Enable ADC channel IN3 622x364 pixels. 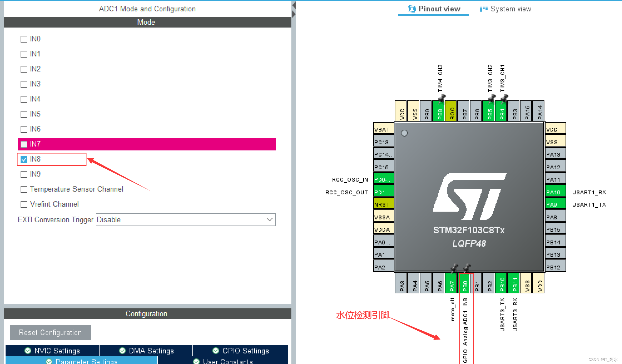point(24,84)
